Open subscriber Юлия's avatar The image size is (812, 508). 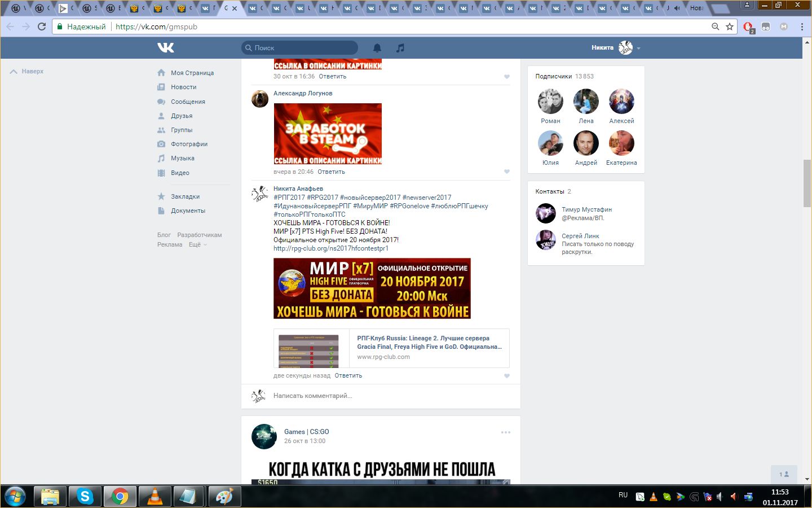(550, 143)
